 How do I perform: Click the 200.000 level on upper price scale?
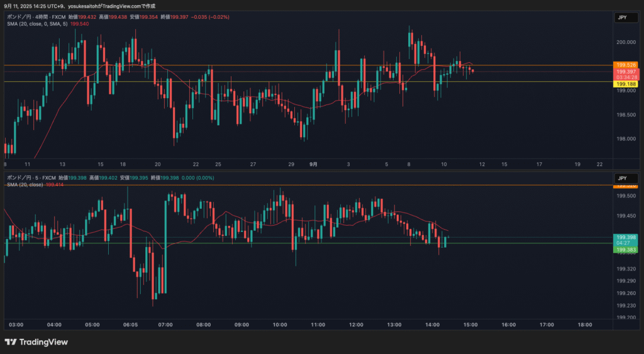pos(626,42)
